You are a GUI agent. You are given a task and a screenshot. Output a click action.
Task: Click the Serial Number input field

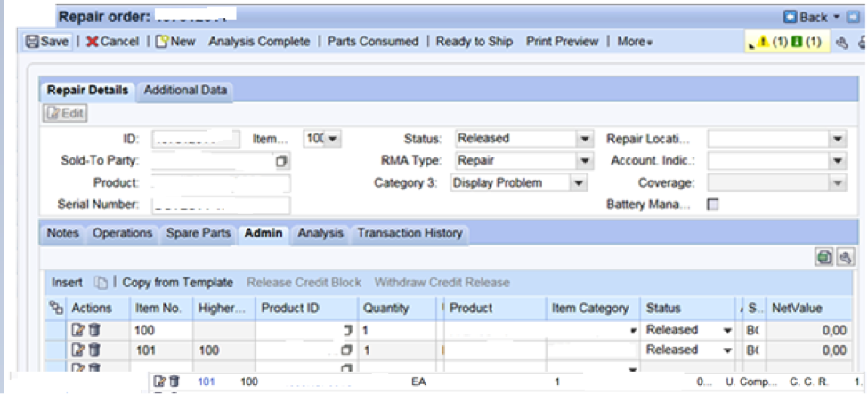pyautogui.click(x=221, y=205)
